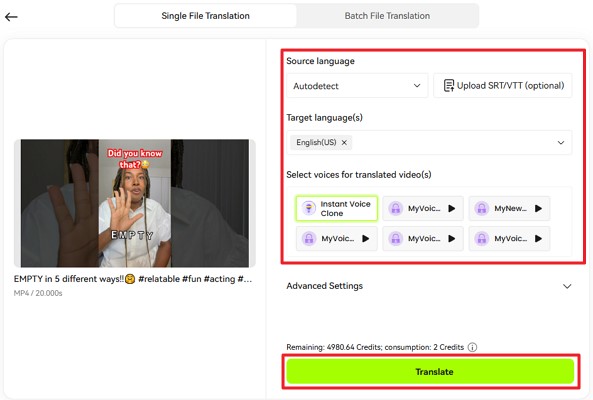593x400 pixels.
Task: Click the 'MP4 / 20.000s' file info
Action: (x=38, y=293)
